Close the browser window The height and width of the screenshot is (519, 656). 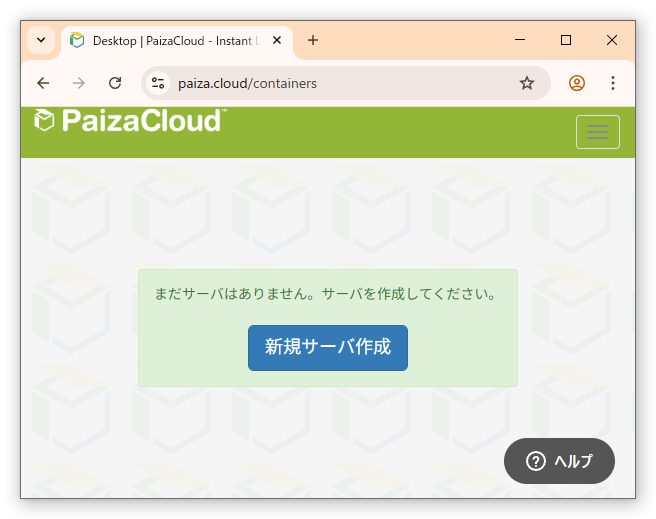pyautogui.click(x=612, y=40)
